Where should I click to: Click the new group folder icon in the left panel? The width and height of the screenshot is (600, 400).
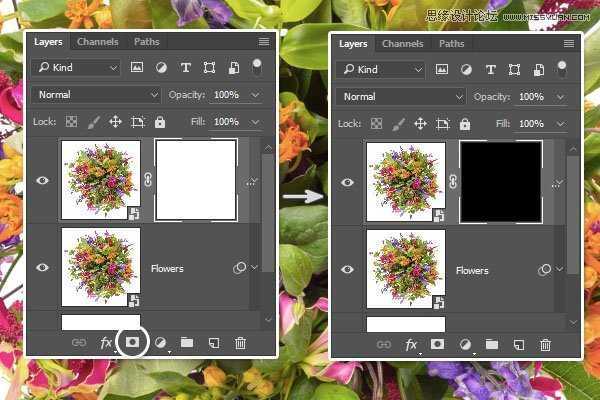(x=187, y=343)
